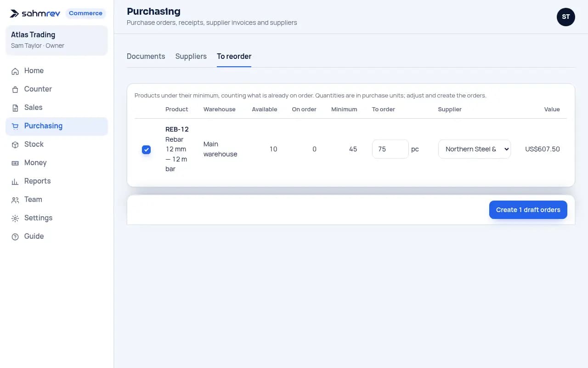Viewport: 588px width, 368px height.
Task: Open Sales in the sidebar
Action: point(57,108)
